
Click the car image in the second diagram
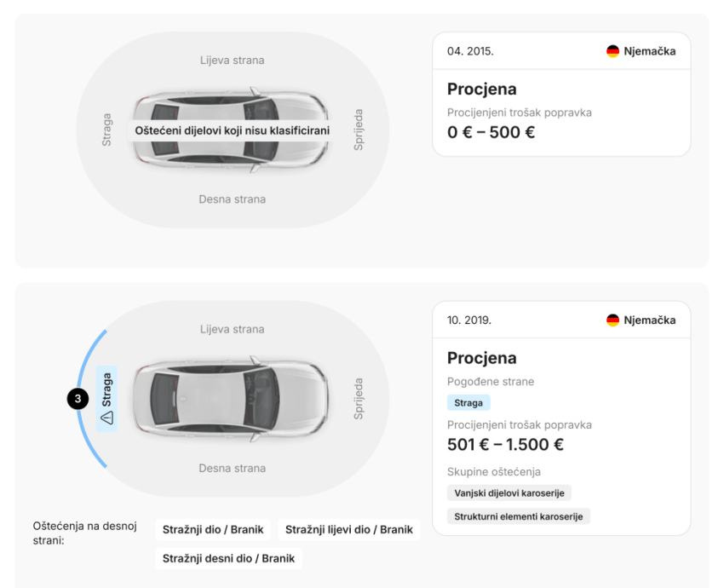pos(232,398)
